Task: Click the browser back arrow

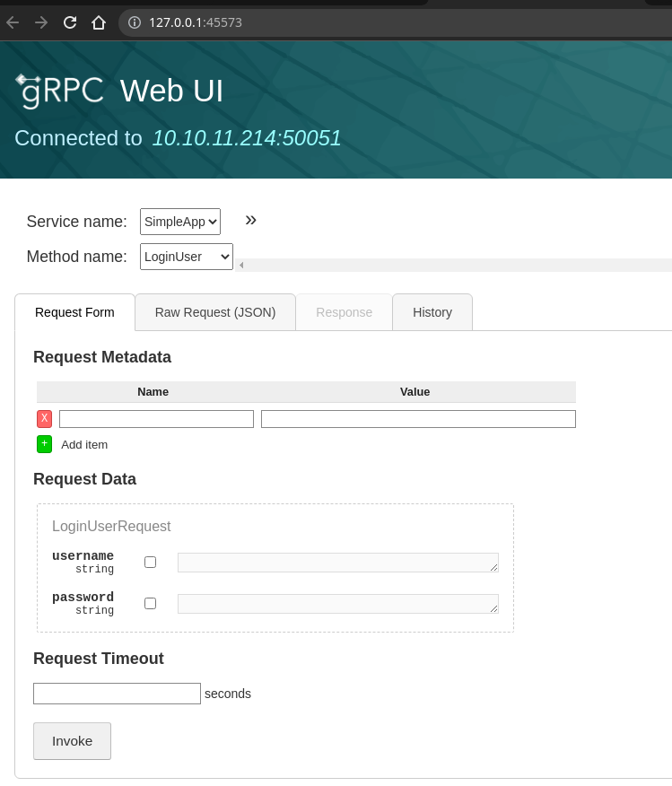Action: click(x=13, y=22)
